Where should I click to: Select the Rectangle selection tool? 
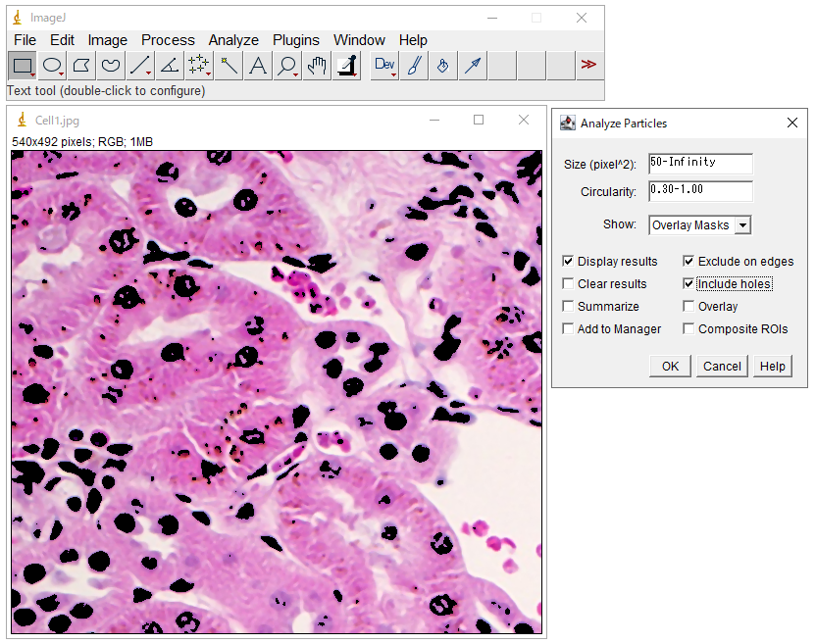(22, 66)
